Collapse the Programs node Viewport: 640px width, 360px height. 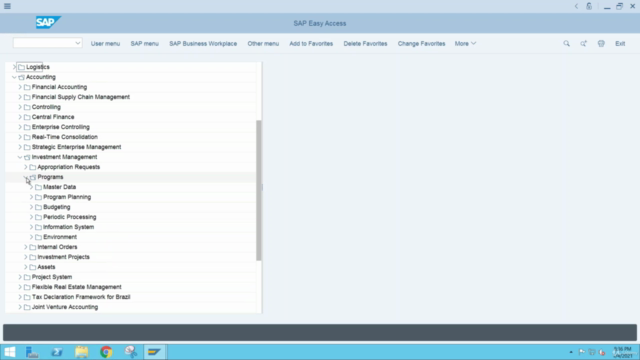point(26,177)
